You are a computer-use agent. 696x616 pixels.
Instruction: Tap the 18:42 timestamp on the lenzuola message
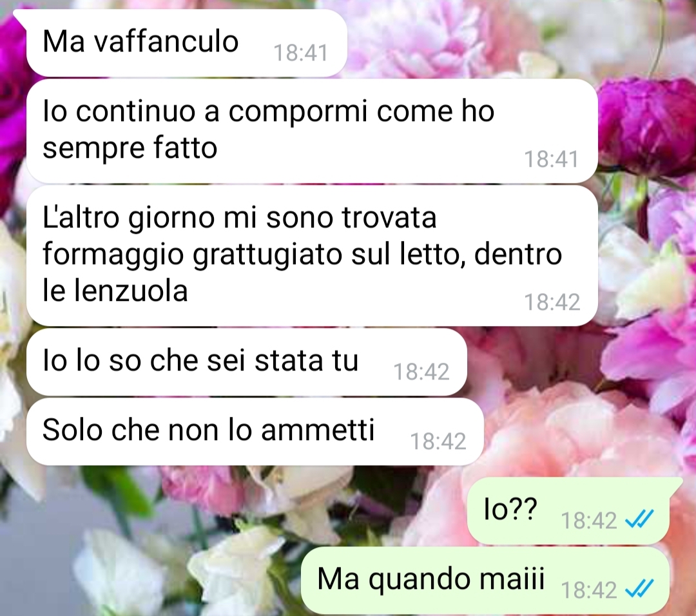[x=552, y=302]
